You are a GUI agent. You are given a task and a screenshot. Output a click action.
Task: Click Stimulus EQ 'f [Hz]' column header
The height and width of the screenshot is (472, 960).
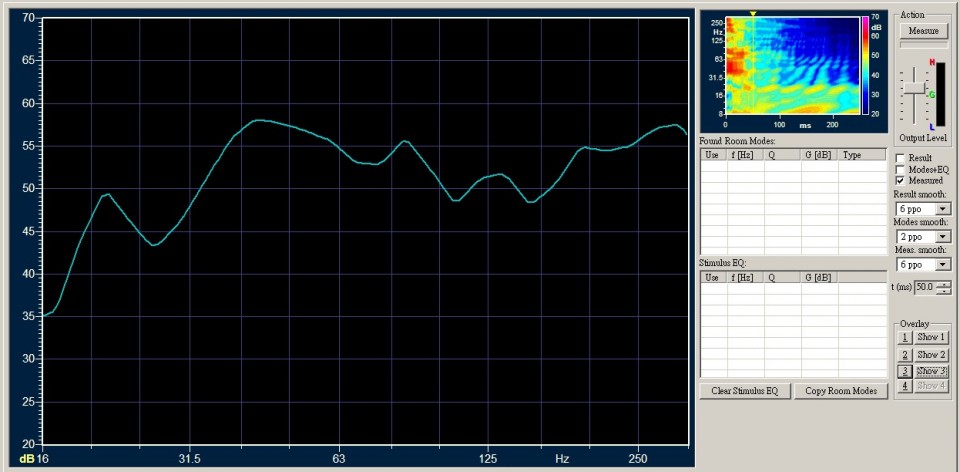coord(746,277)
